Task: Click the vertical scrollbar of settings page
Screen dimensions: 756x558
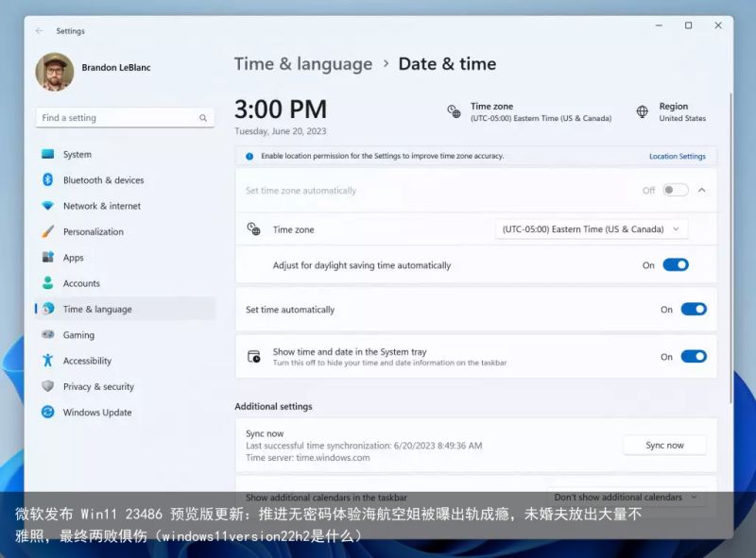Action: [730, 248]
